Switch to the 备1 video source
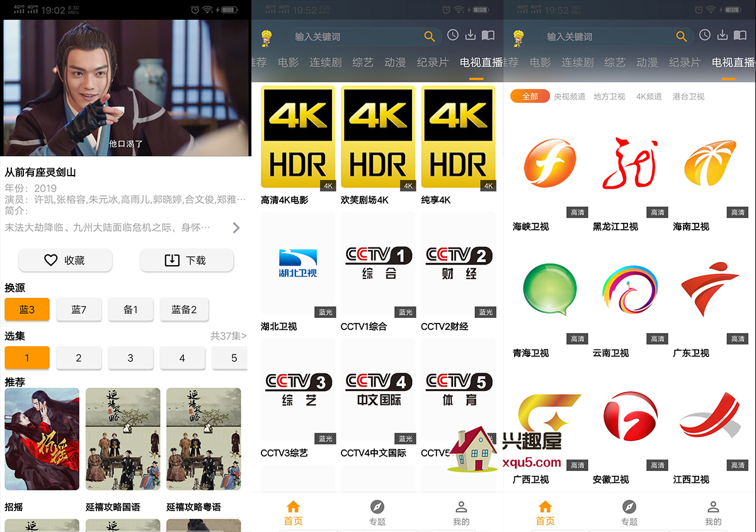 pos(130,309)
